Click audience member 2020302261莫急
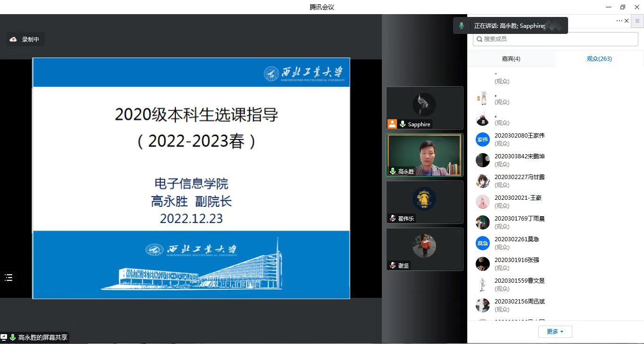 click(516, 239)
